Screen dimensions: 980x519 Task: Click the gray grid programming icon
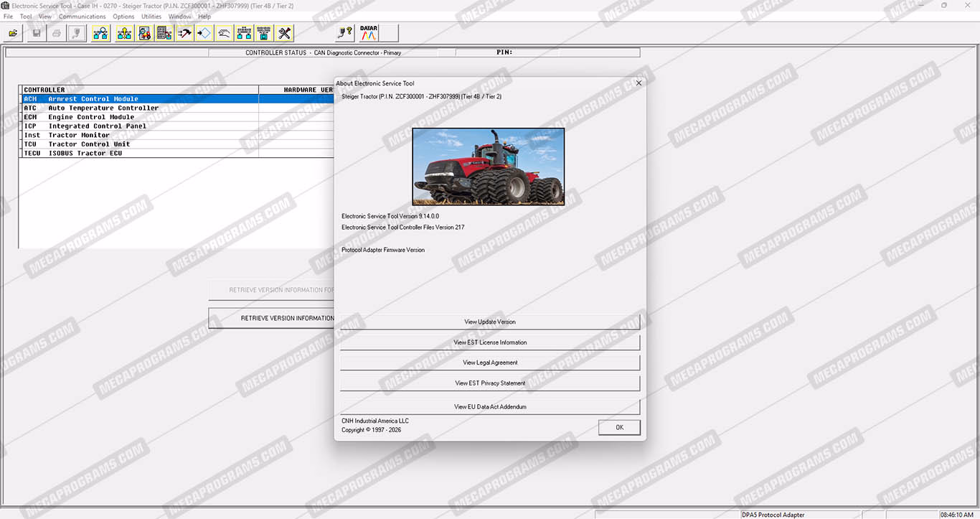point(164,33)
